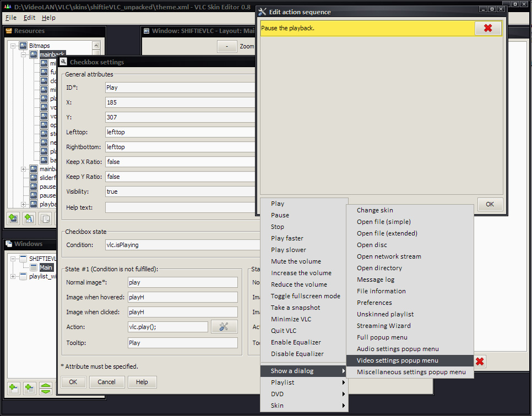
Task: Click the X field containing 185
Action: coord(180,102)
